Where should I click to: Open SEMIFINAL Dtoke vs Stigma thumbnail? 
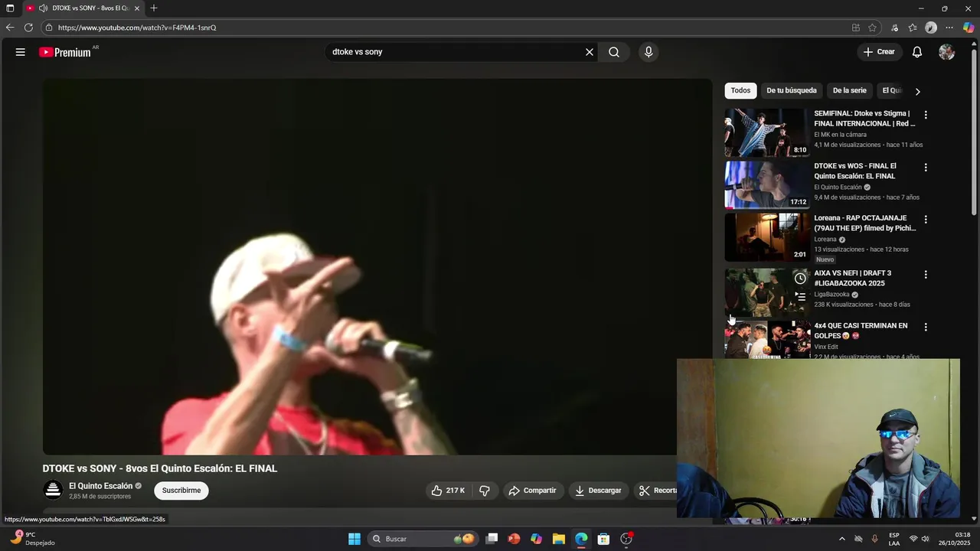tap(767, 132)
